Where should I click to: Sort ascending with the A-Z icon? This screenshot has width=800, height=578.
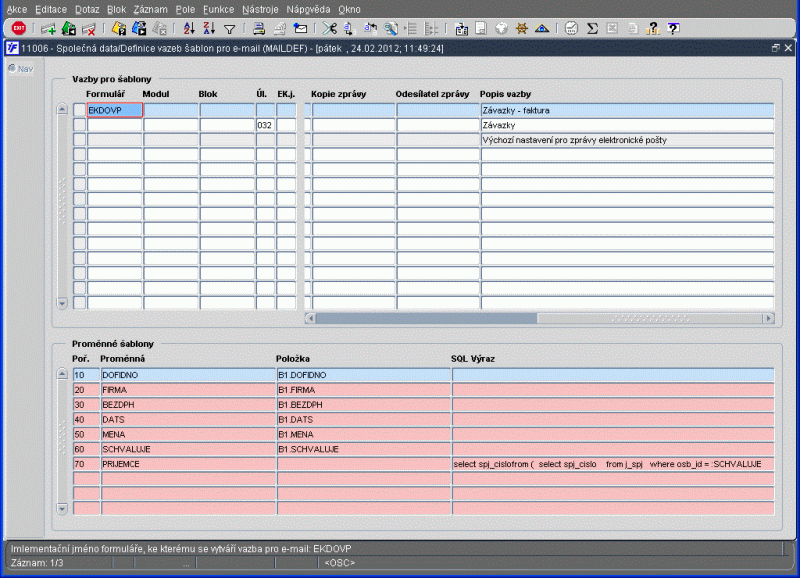click(x=189, y=29)
